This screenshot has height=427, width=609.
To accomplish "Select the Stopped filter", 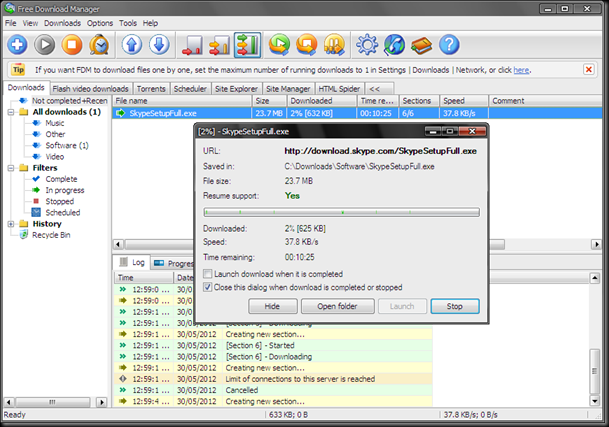I will 59,202.
